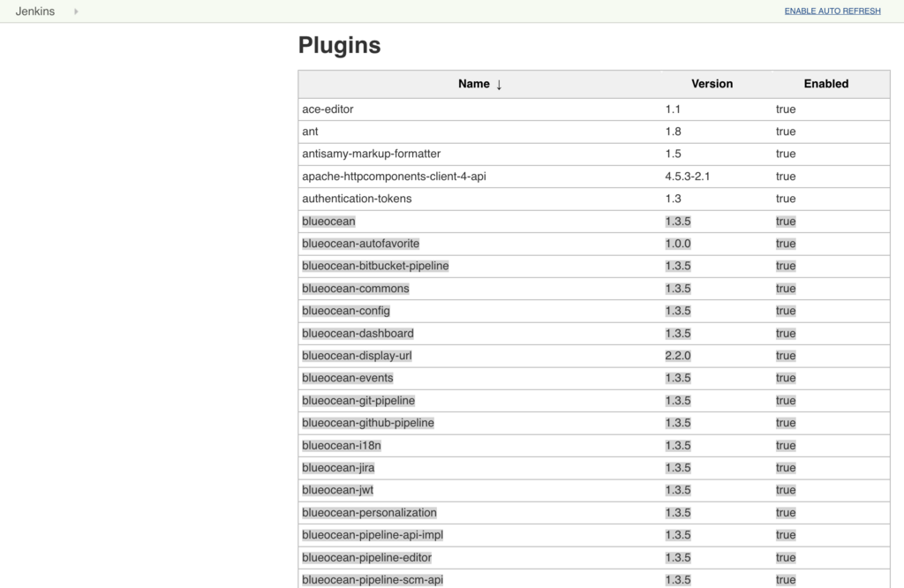Viewport: 904px width, 588px height.
Task: Select the blueocean-bitbucket-pipeline plugin name
Action: click(375, 266)
